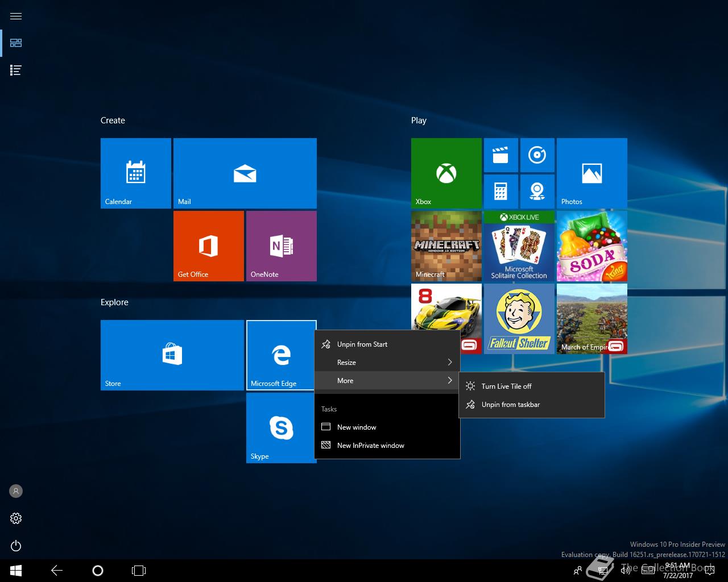Open Microsoft Solitaire Collection tile
This screenshot has height=582, width=728.
point(519,246)
